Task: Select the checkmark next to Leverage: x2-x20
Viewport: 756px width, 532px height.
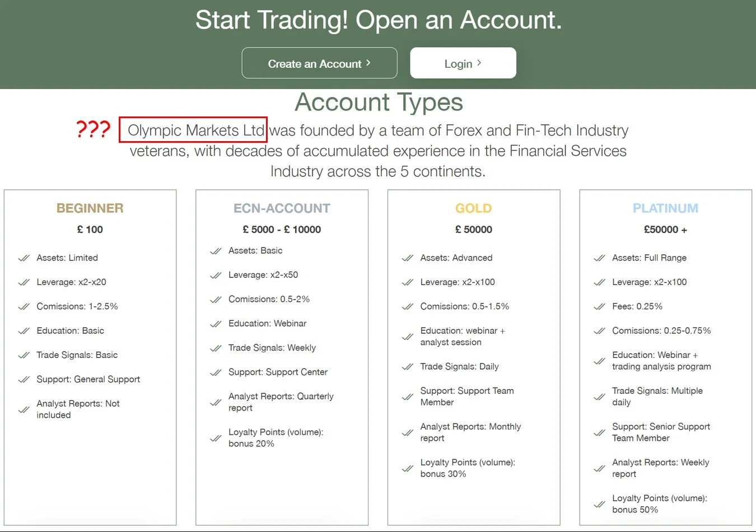Action: [24, 282]
